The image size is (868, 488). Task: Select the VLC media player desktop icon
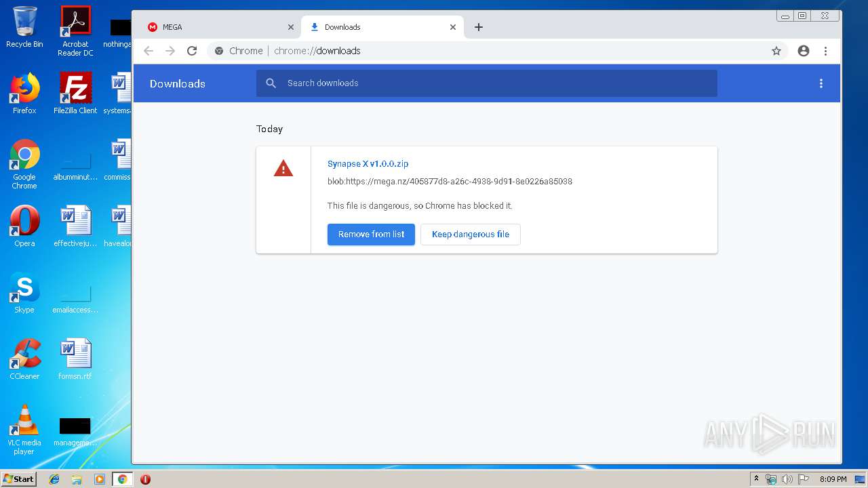[24, 430]
